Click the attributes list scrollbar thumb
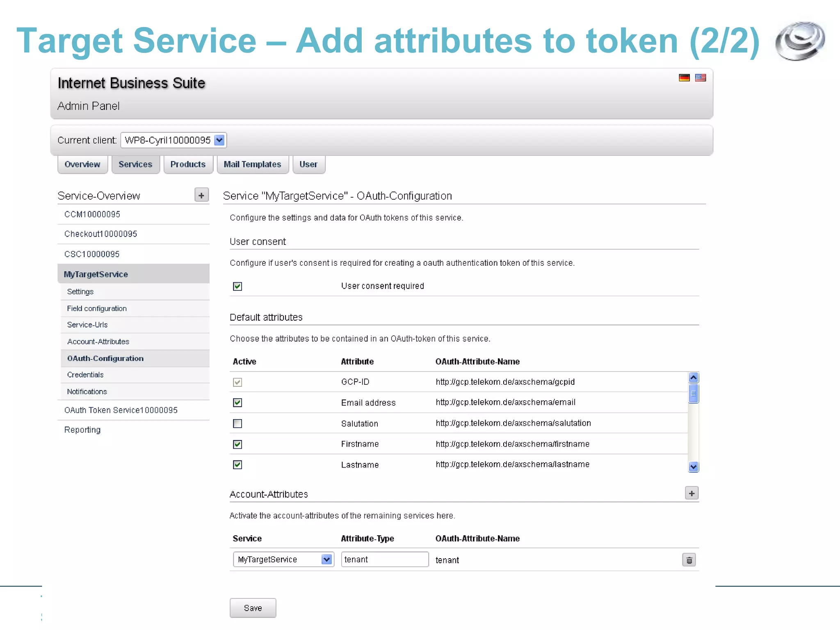Viewport: 840px width, 630px height. [693, 394]
